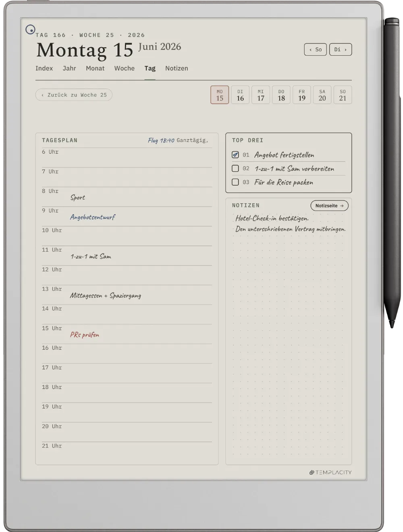Check task 02 1-zu-1 mit Sam vorbereiten
403x532 pixels.
(x=235, y=169)
